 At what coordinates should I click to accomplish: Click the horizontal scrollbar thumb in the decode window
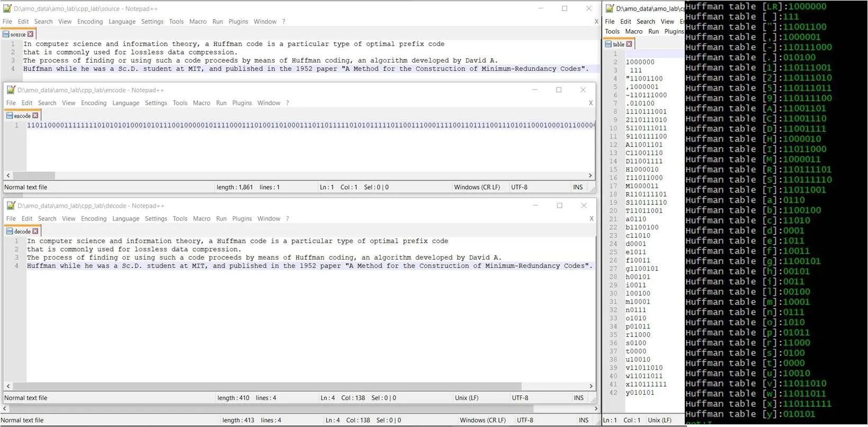tap(267, 386)
